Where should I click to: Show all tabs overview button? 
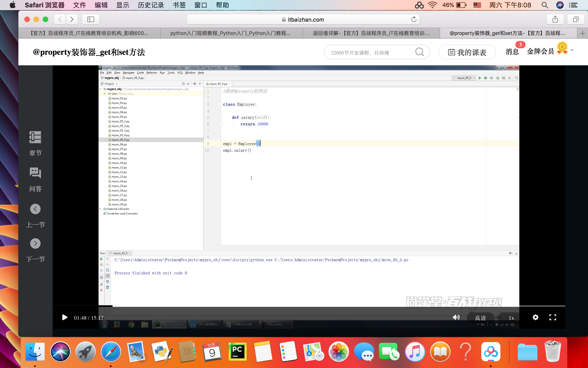[576, 19]
